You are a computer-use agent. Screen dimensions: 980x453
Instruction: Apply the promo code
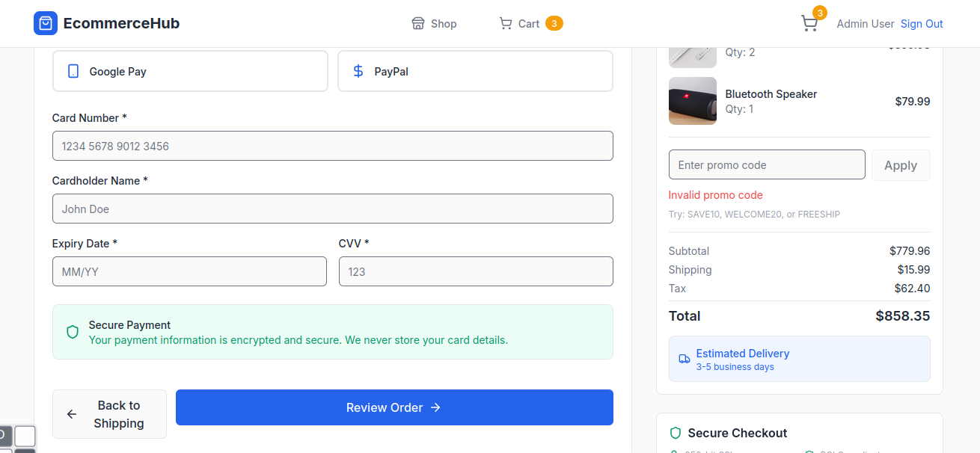tap(901, 165)
